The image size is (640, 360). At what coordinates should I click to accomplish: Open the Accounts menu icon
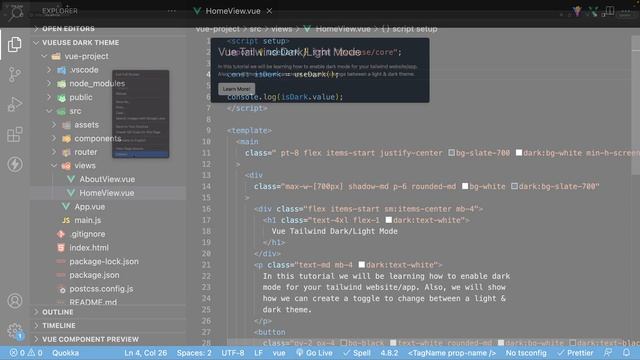click(x=15, y=301)
